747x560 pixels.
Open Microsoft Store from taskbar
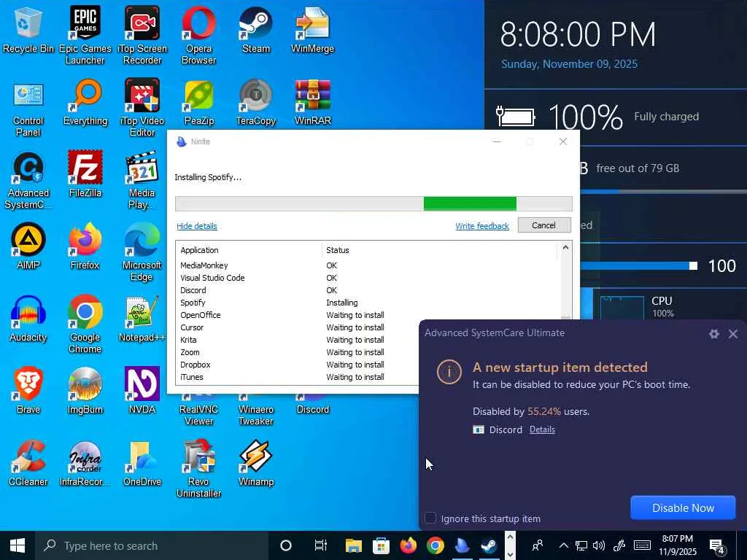coord(381,545)
